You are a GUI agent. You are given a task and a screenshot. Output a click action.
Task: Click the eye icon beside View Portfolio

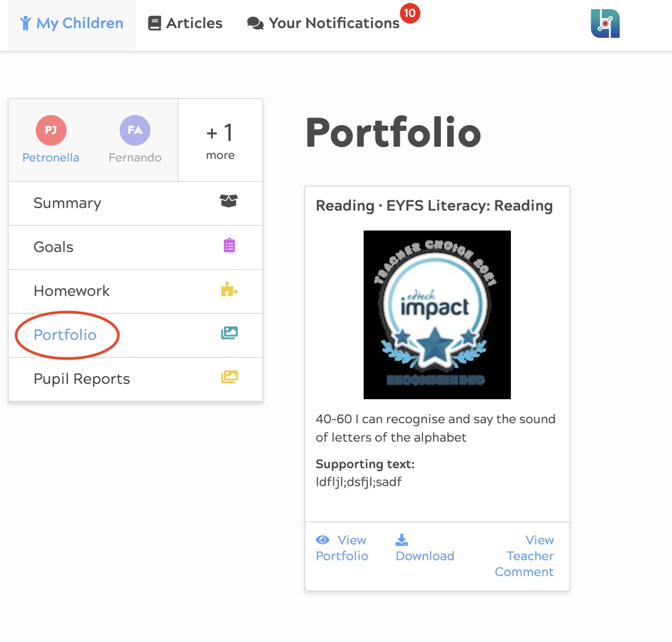(323, 540)
